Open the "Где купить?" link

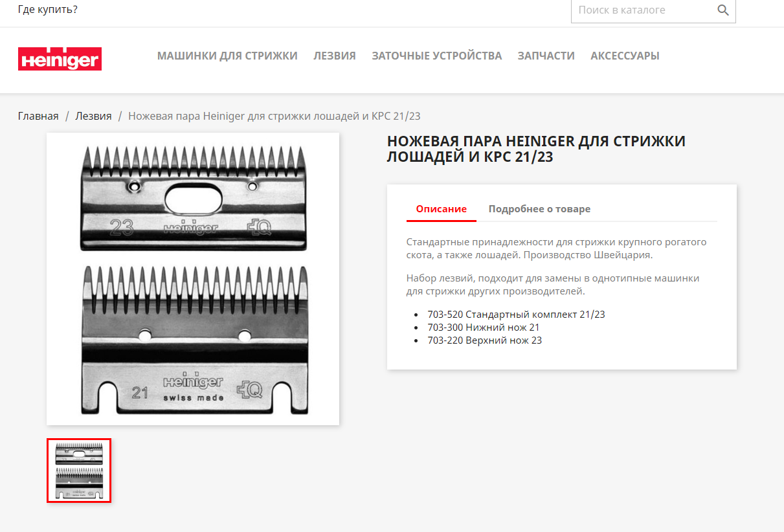(48, 9)
